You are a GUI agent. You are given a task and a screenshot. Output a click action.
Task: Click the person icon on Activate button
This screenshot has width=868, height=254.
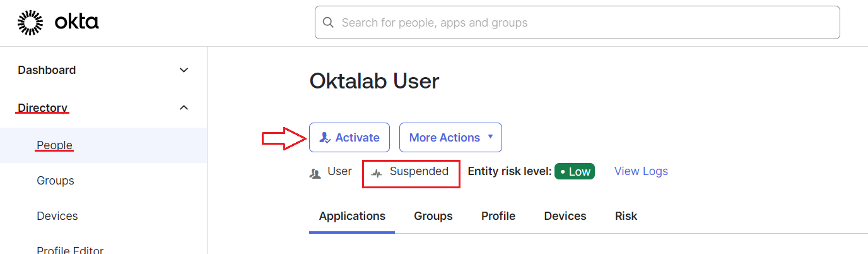click(325, 138)
